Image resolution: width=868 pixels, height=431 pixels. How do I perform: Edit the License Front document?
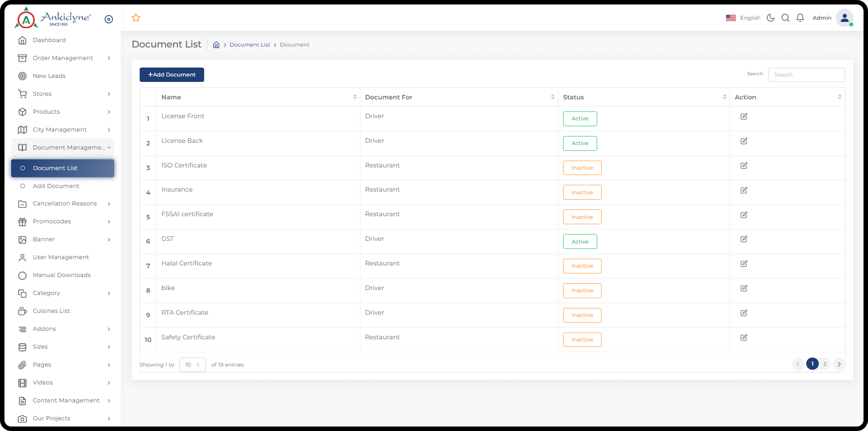(744, 116)
